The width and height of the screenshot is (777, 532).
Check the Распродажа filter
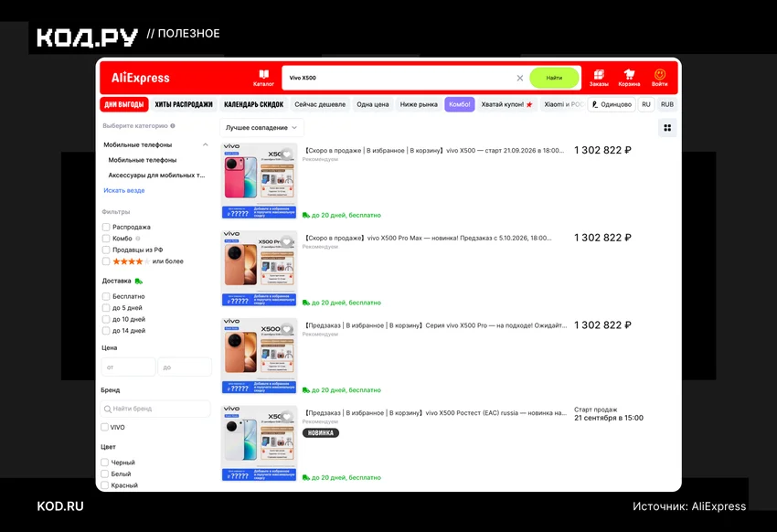coord(106,227)
